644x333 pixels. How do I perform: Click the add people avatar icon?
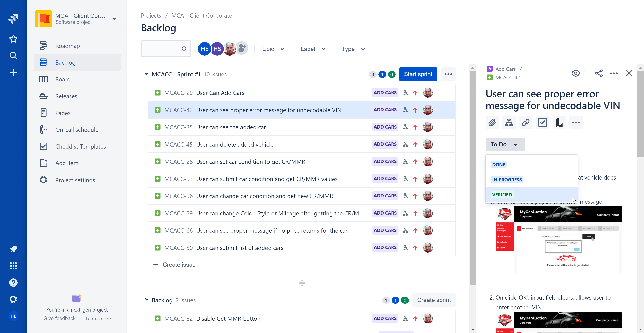click(x=242, y=48)
